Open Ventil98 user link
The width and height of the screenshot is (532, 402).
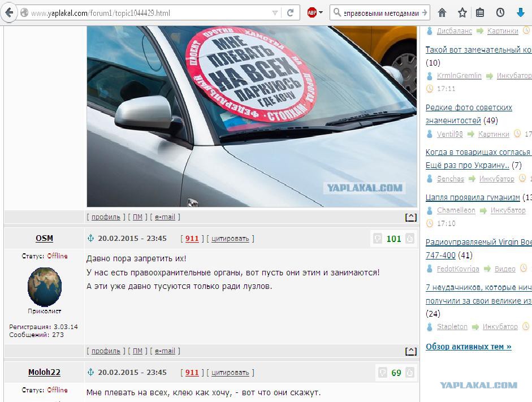[x=450, y=134]
